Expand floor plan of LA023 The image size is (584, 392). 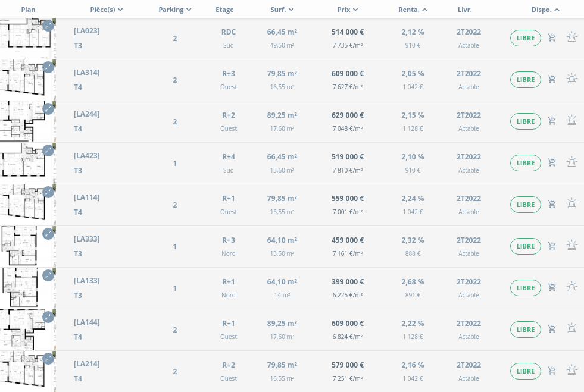click(48, 26)
